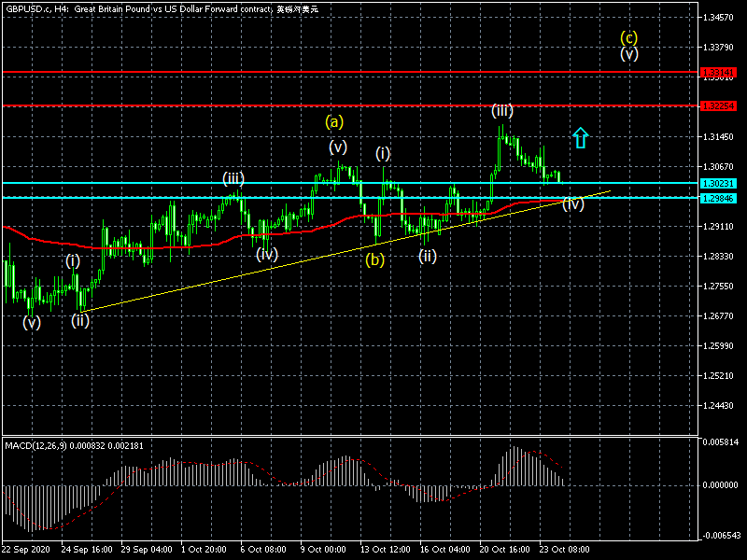Click the red 1.32254 price tag

coord(718,105)
